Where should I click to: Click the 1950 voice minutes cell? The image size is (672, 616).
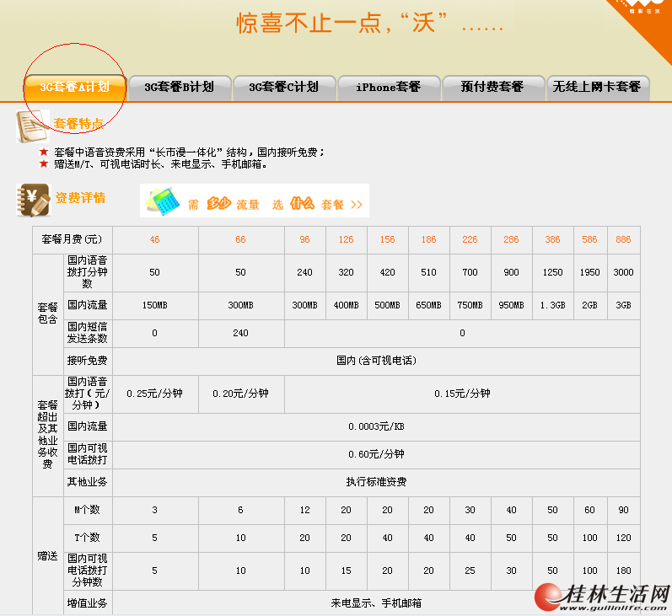(x=589, y=272)
